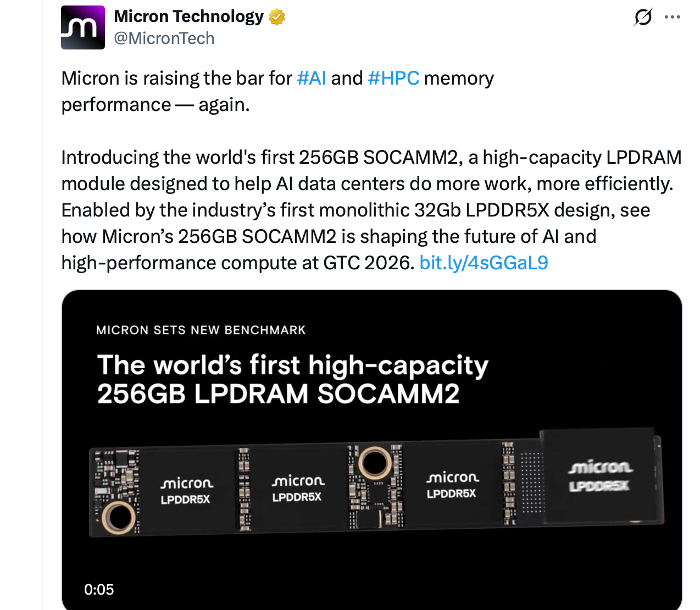The image size is (700, 610).
Task: Follow the bit.ly/4sGGaL9 link
Action: [484, 263]
